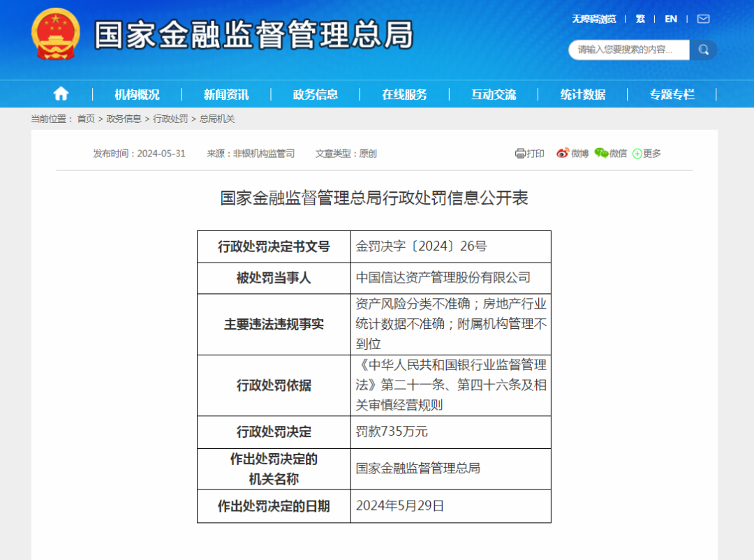Open the 专题专栏 menu
Image resolution: width=754 pixels, height=560 pixels.
pyautogui.click(x=672, y=94)
